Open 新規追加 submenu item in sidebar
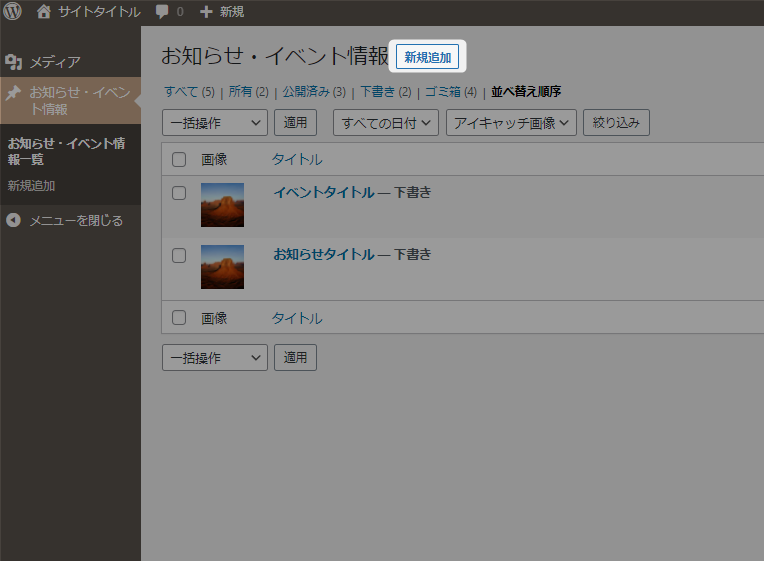Screen dimensions: 764x561 31,186
